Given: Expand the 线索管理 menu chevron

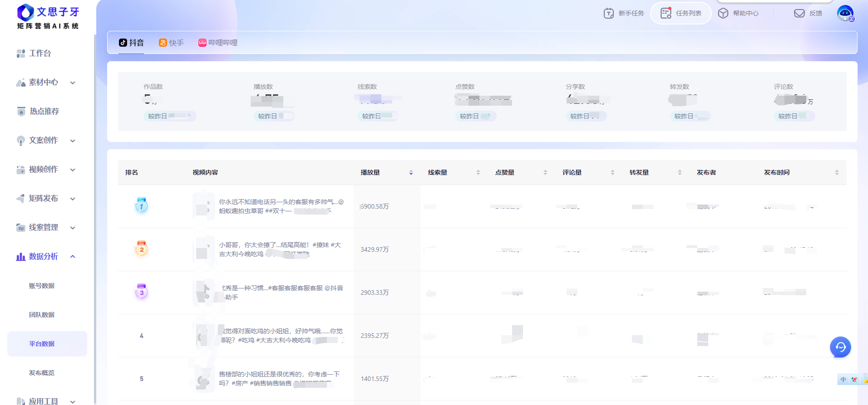Looking at the screenshot, I should 73,228.
